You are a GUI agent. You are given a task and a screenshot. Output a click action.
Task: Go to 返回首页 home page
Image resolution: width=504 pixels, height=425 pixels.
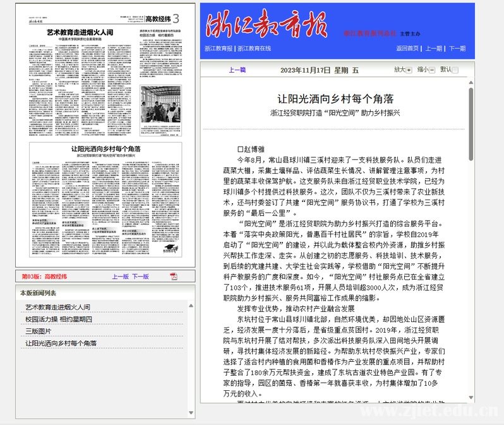407,48
